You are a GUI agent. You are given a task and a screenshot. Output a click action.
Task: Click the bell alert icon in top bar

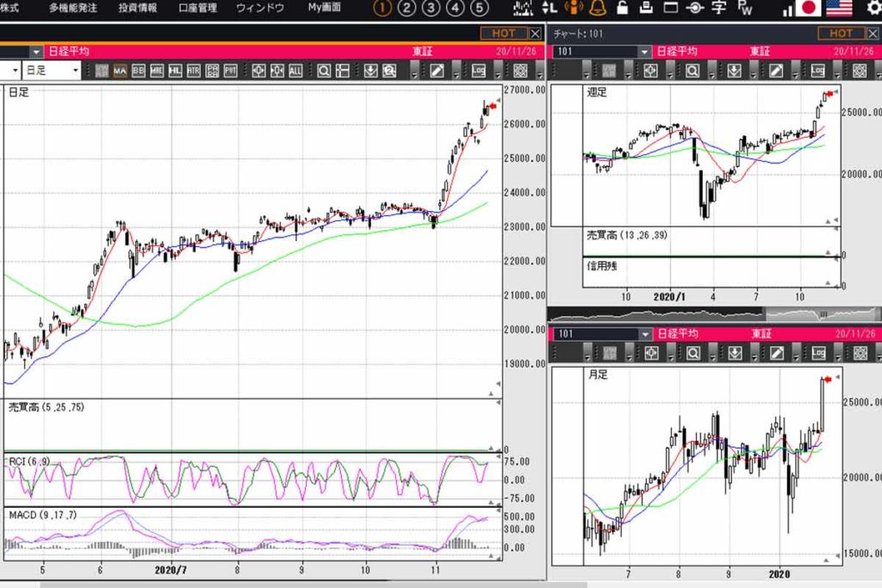[597, 9]
